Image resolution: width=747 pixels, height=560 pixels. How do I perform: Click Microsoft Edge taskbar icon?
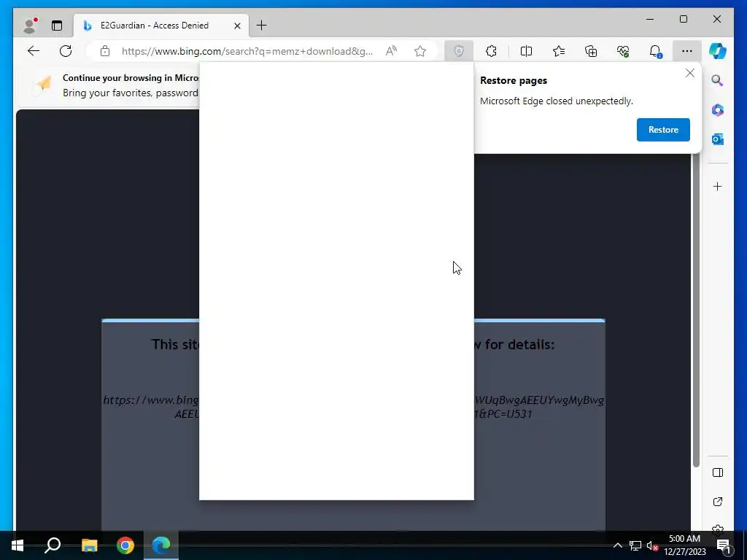(x=161, y=545)
